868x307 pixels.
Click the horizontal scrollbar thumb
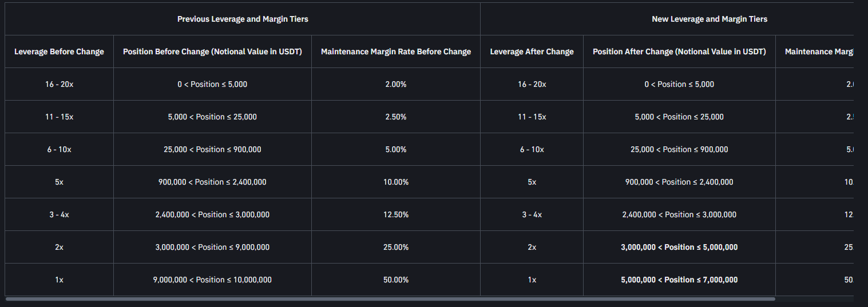(389, 298)
